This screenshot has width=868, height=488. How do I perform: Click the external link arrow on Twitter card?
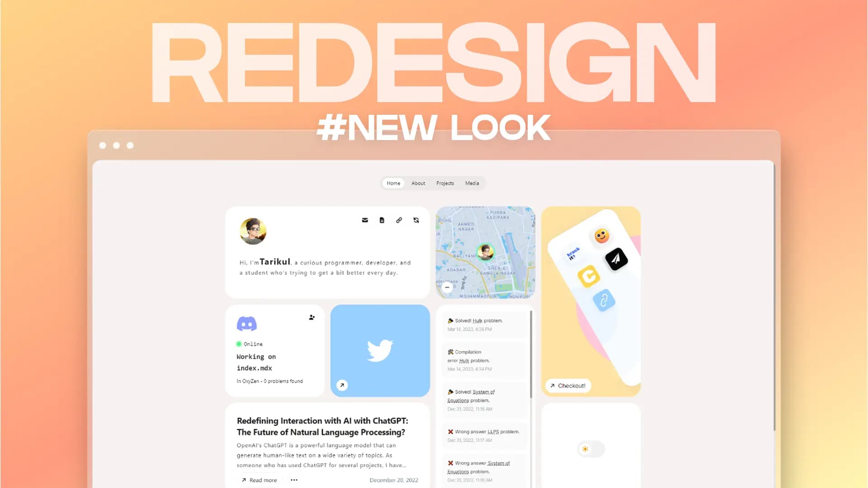tap(342, 385)
